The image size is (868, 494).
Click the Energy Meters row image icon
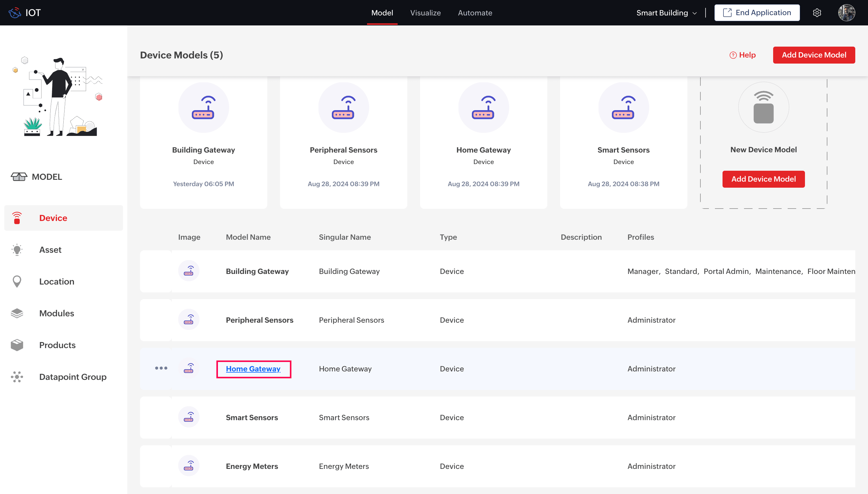click(189, 466)
